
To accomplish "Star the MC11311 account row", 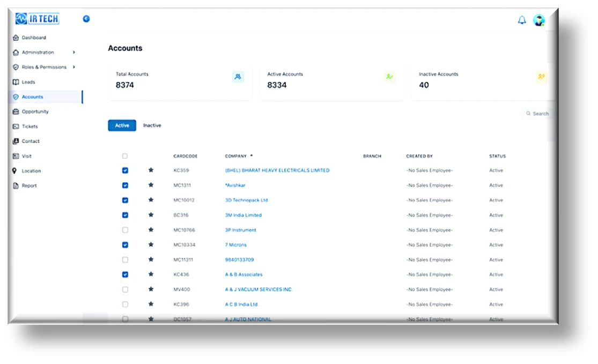I will pyautogui.click(x=151, y=259).
